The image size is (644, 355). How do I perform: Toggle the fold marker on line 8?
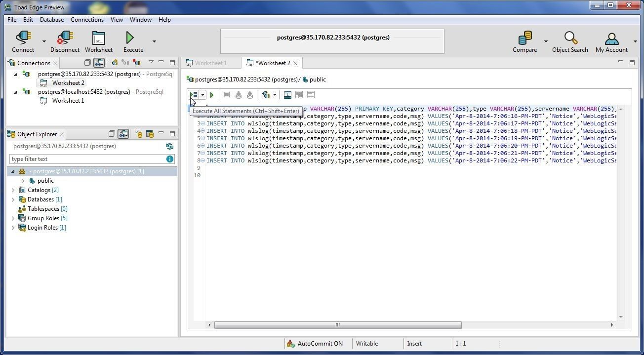(x=202, y=160)
